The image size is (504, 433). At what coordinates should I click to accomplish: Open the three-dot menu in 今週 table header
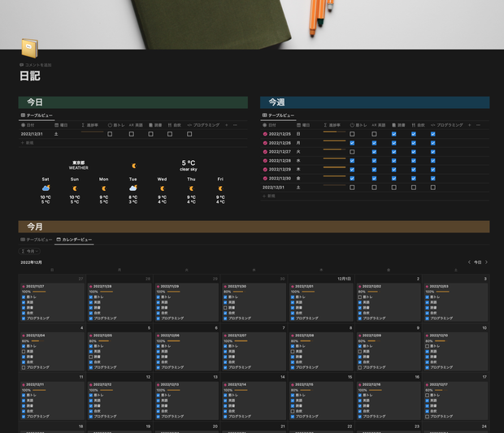pyautogui.click(x=478, y=125)
